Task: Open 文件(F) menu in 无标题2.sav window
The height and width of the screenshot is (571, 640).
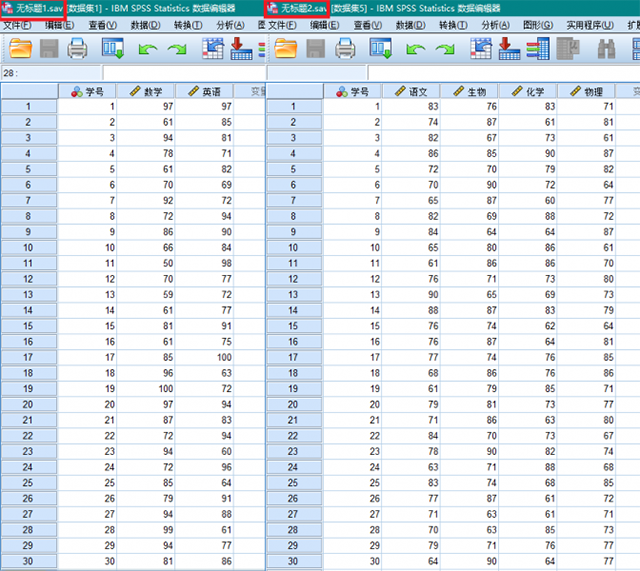Action: pos(282,25)
